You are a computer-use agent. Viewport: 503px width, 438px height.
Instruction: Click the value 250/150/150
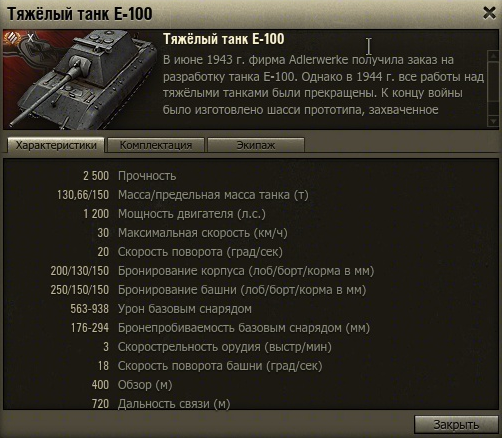click(x=80, y=290)
